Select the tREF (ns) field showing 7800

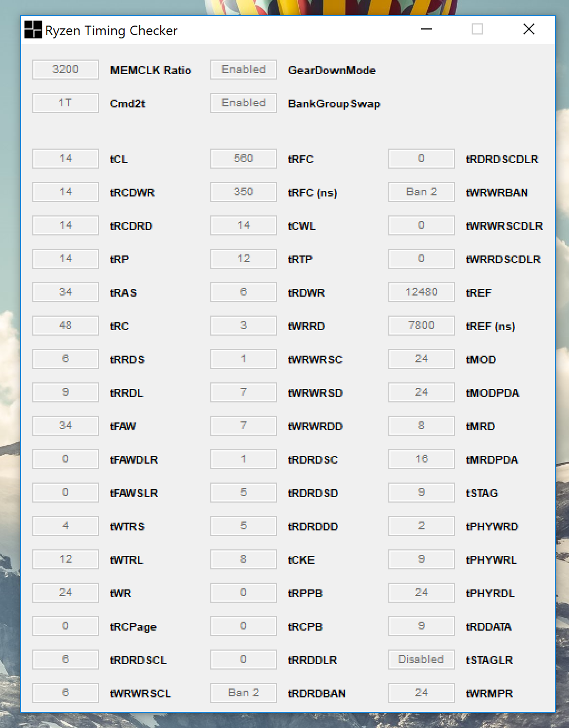422,326
